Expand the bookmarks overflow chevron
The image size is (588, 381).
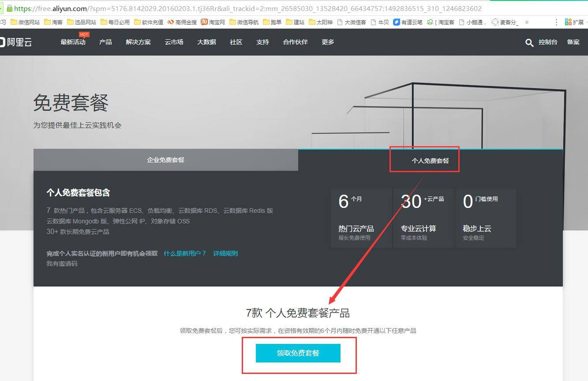(x=527, y=22)
